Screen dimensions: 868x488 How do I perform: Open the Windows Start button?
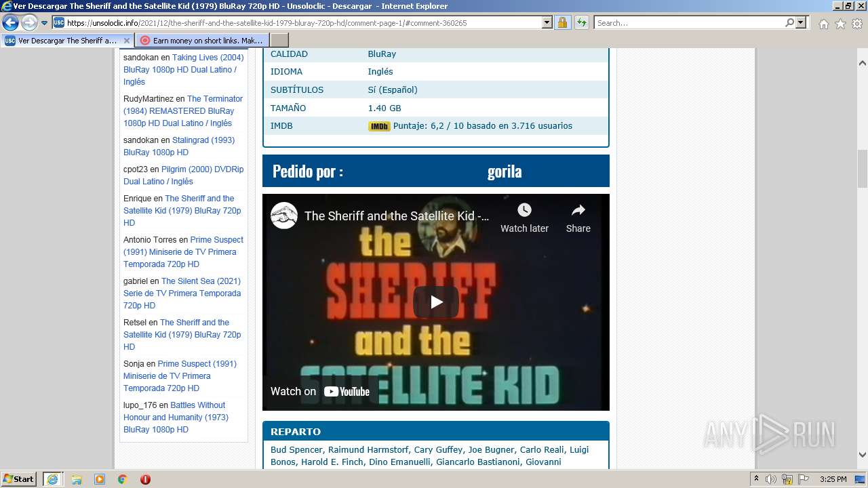click(x=18, y=479)
